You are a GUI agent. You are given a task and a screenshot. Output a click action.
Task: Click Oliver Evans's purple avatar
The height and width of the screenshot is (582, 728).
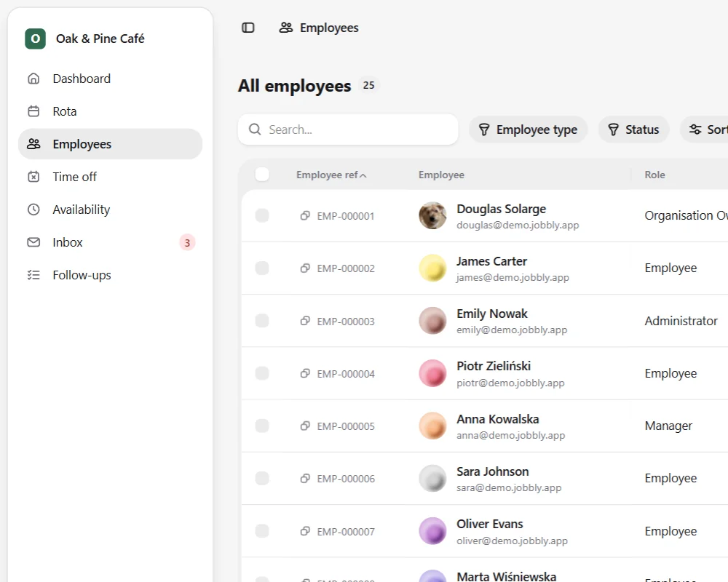pyautogui.click(x=432, y=531)
